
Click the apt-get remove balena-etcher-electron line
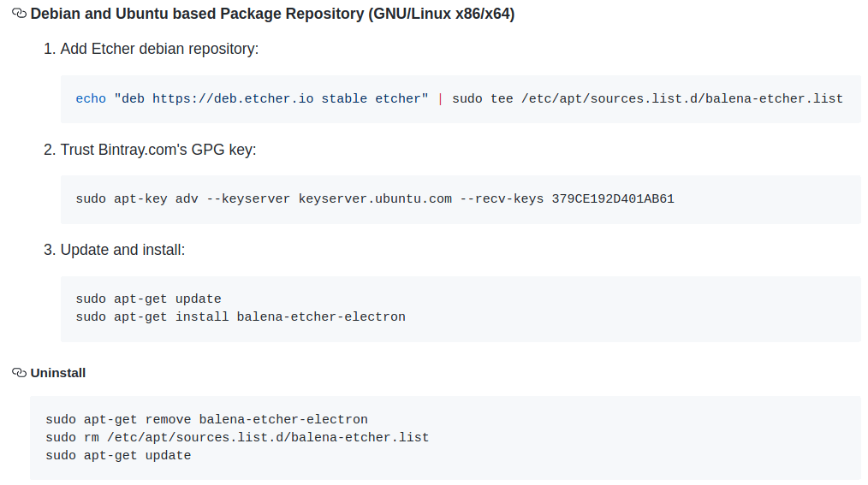pos(206,420)
